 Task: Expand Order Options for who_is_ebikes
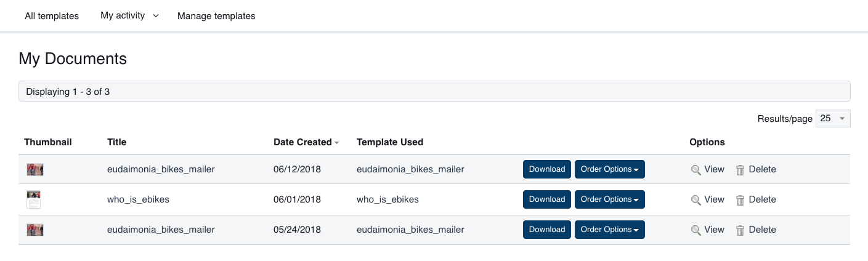tap(609, 199)
